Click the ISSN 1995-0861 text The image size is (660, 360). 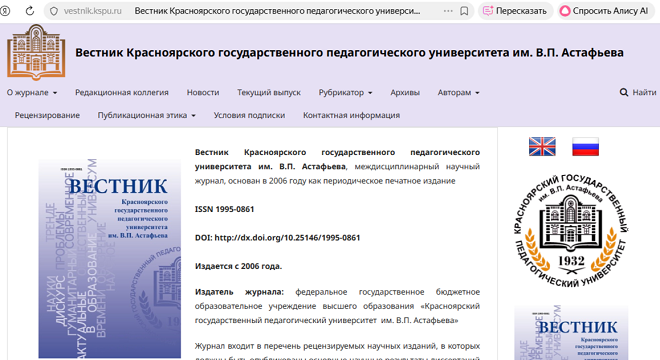[224, 209]
